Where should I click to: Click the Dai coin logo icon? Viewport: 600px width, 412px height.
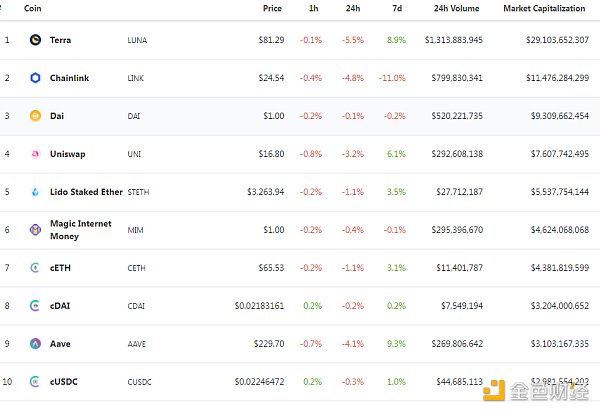(35, 116)
